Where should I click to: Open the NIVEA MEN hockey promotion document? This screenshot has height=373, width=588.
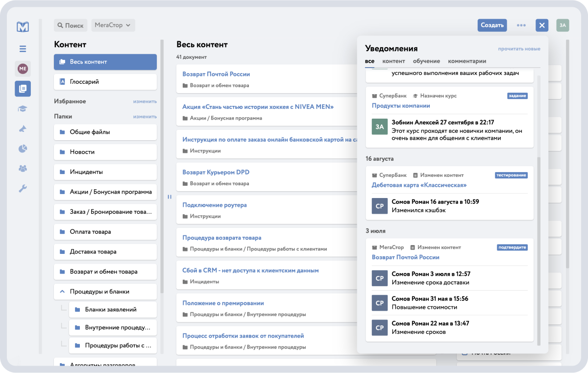(258, 107)
